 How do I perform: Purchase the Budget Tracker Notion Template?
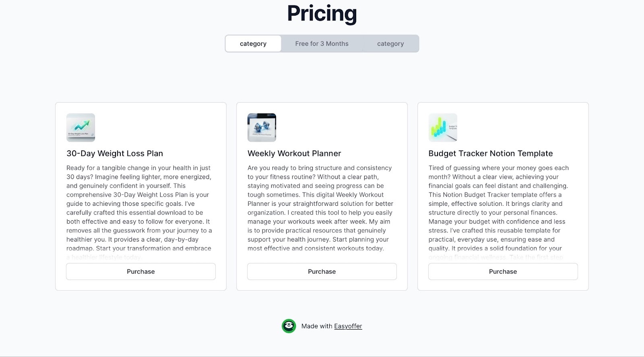coord(503,271)
